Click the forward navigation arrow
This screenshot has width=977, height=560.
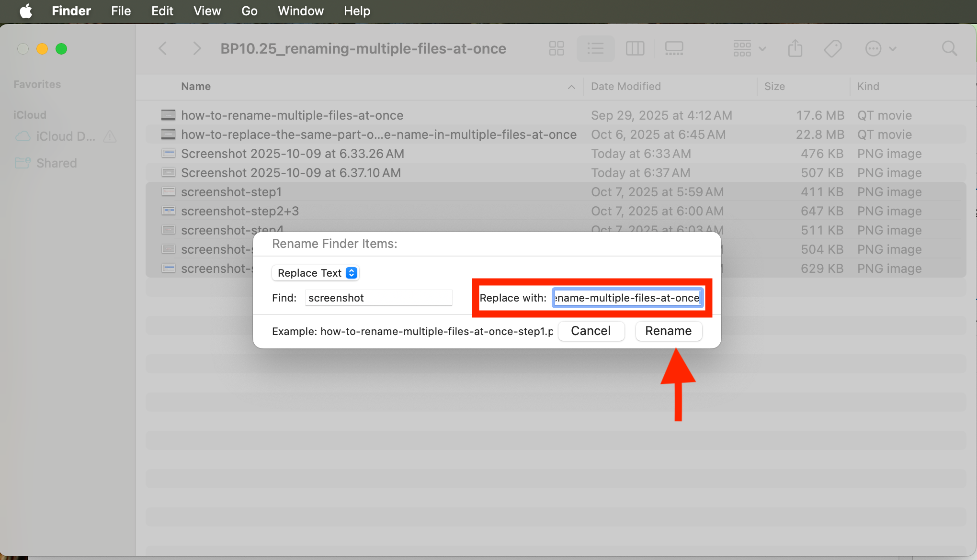pyautogui.click(x=196, y=48)
